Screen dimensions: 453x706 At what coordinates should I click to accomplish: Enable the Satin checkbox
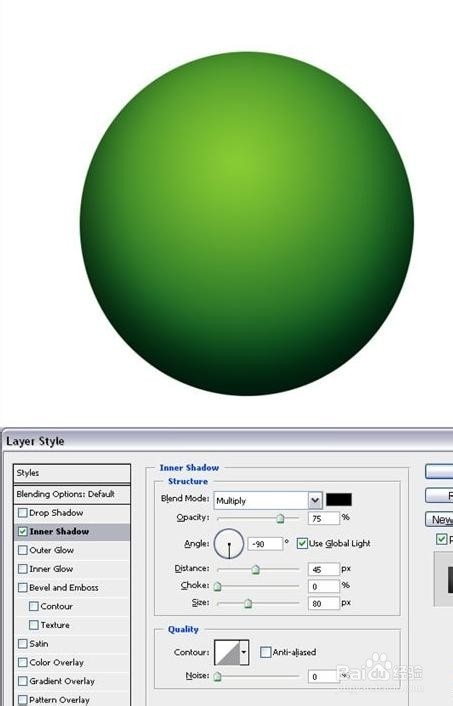(23, 644)
